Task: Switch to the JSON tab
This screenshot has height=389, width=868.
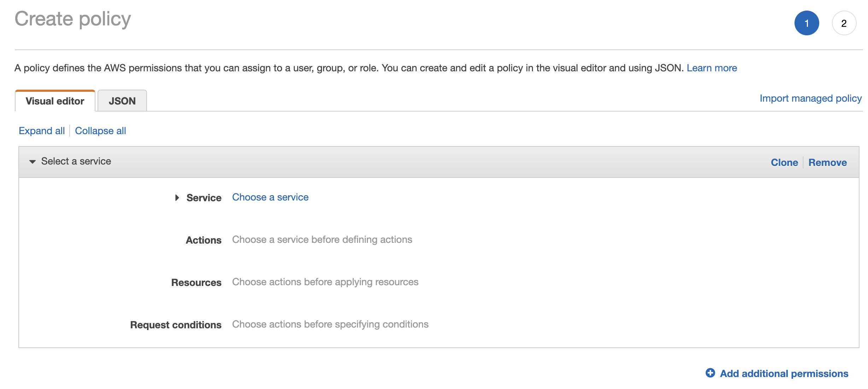Action: tap(122, 101)
